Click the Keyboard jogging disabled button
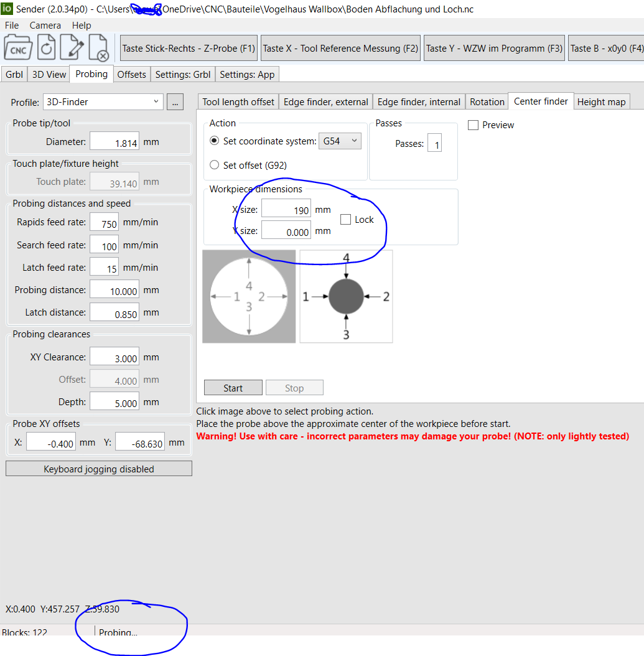This screenshot has width=644, height=656. tap(99, 469)
